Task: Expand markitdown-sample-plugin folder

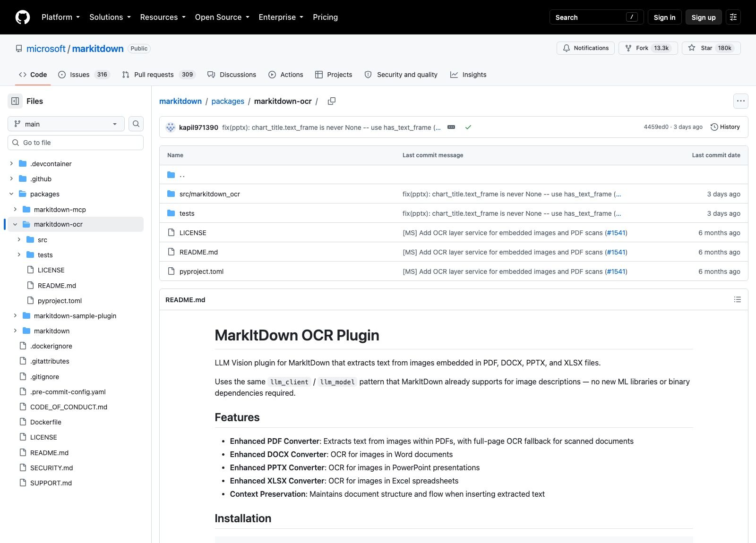Action: coord(15,316)
